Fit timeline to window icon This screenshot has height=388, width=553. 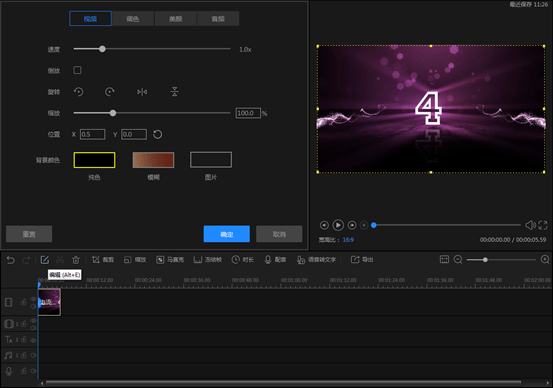tap(444, 260)
